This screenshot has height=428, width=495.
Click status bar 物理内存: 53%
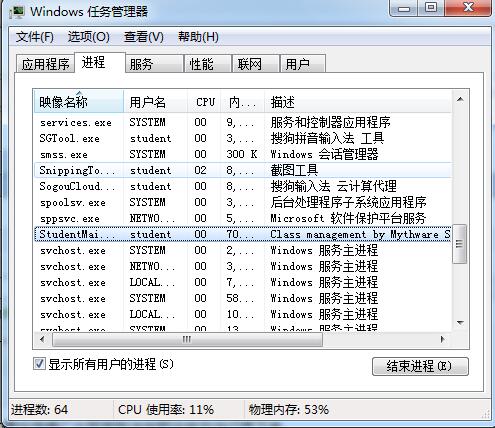289,409
